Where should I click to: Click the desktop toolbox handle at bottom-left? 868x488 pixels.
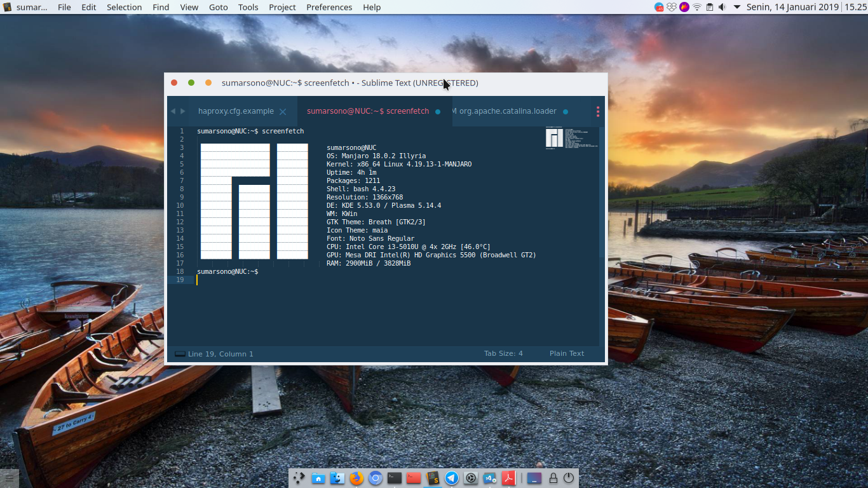[x=9, y=478]
